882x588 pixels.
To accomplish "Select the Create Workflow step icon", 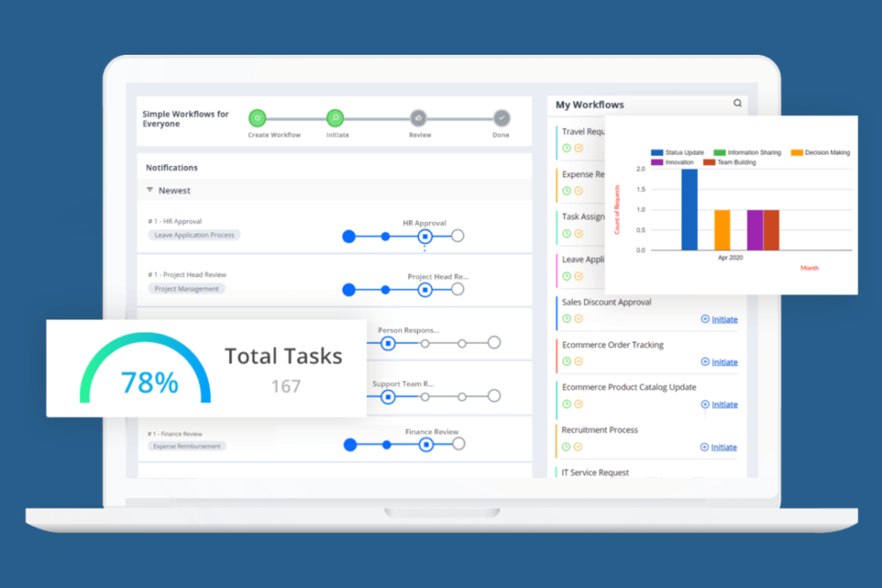I will click(257, 118).
